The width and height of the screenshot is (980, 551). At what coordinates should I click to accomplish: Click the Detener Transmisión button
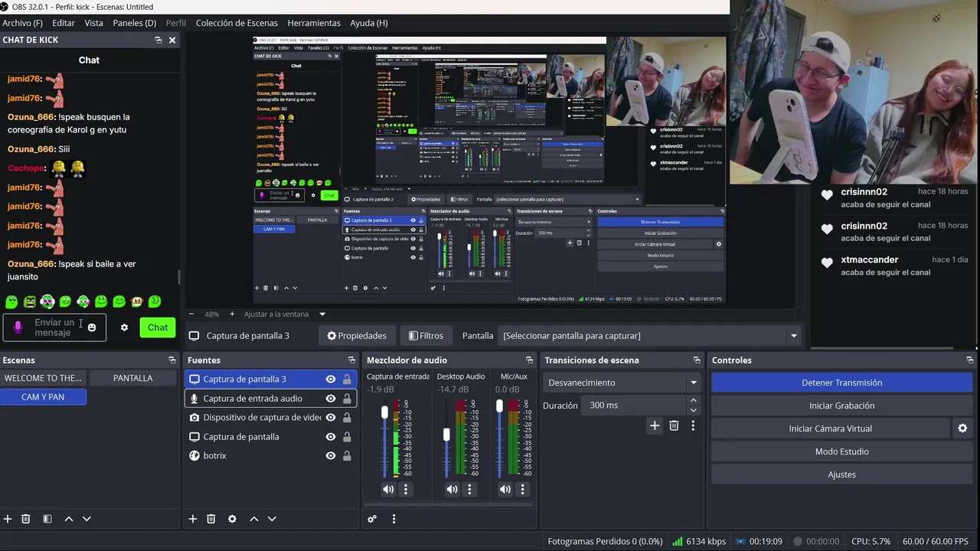point(841,383)
